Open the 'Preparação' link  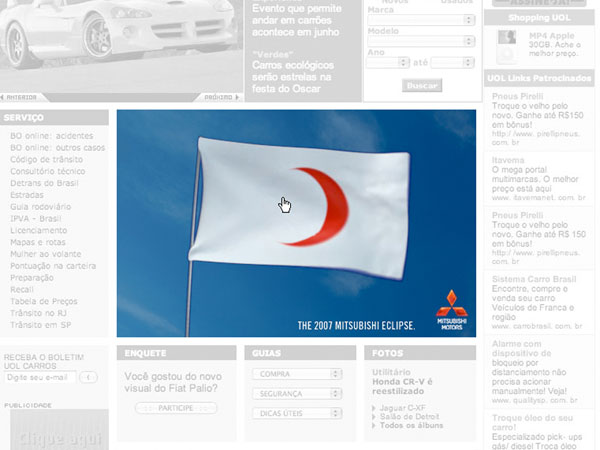coord(32,278)
